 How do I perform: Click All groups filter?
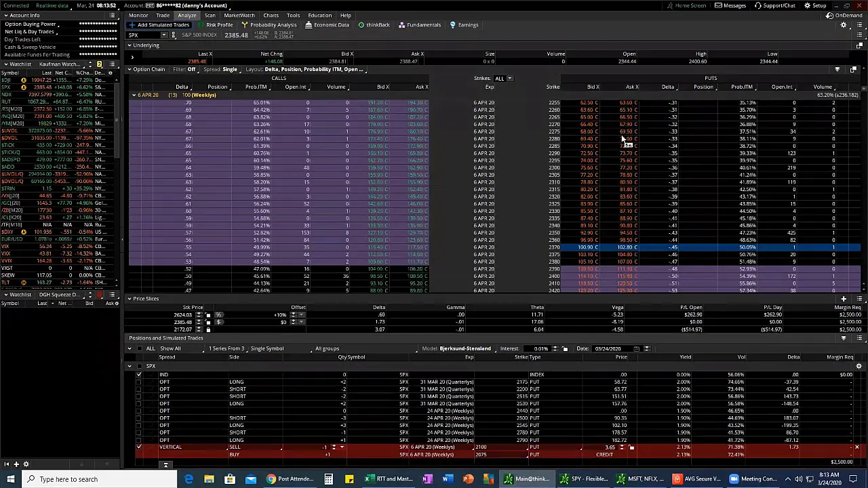click(x=327, y=349)
